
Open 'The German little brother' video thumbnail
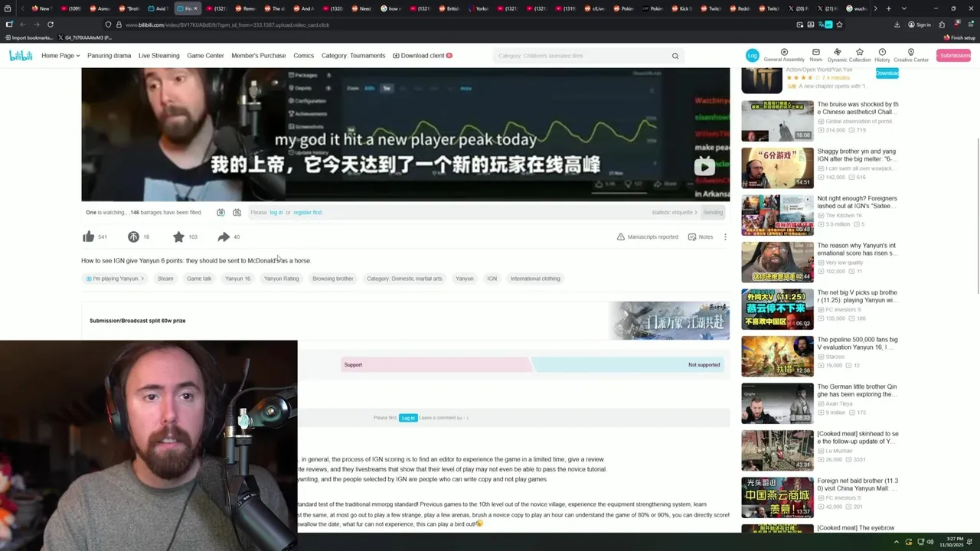click(777, 403)
